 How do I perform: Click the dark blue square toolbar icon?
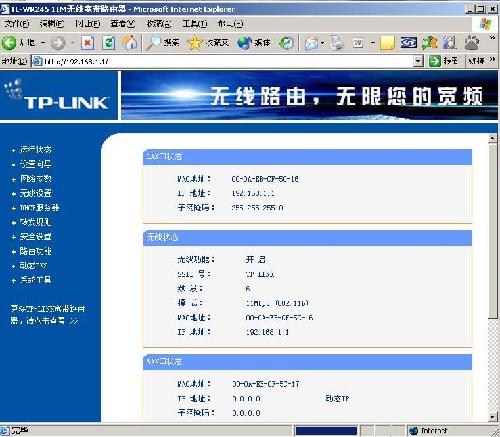[x=409, y=43]
